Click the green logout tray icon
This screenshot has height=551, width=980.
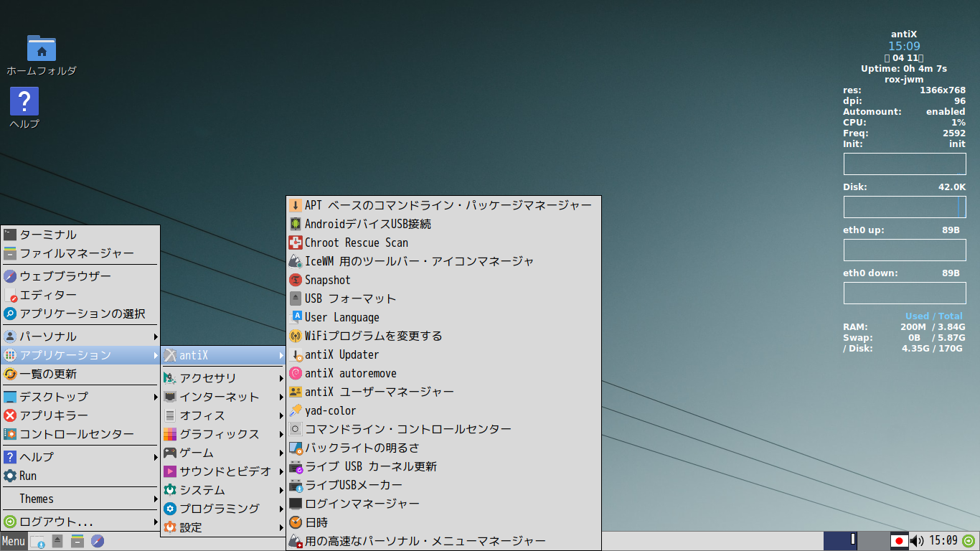[x=969, y=541]
